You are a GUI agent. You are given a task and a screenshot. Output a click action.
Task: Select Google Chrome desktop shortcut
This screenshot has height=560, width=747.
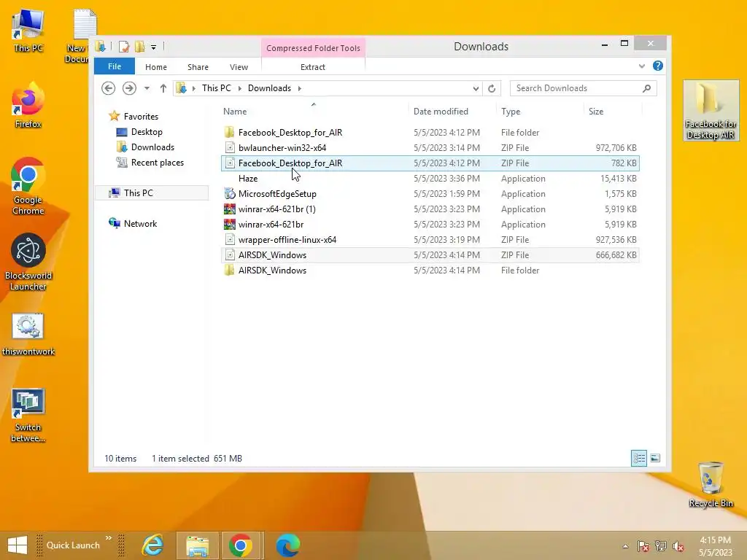pos(28,186)
